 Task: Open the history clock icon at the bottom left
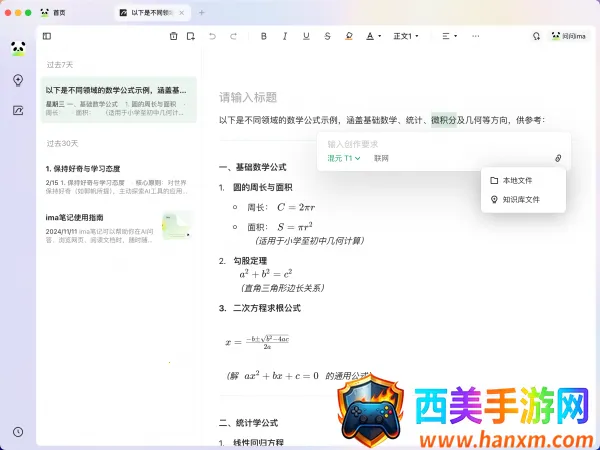(x=18, y=431)
